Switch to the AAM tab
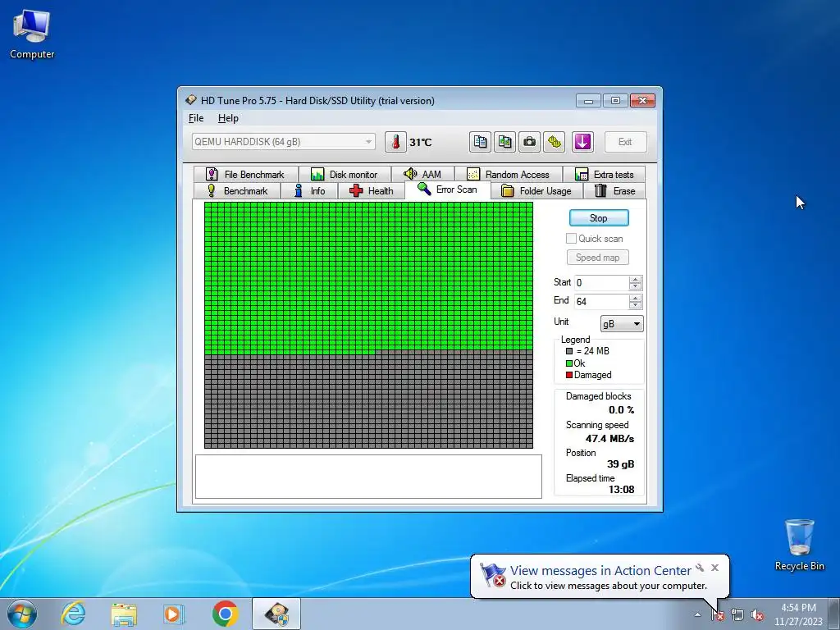The height and width of the screenshot is (630, 840). [x=422, y=174]
